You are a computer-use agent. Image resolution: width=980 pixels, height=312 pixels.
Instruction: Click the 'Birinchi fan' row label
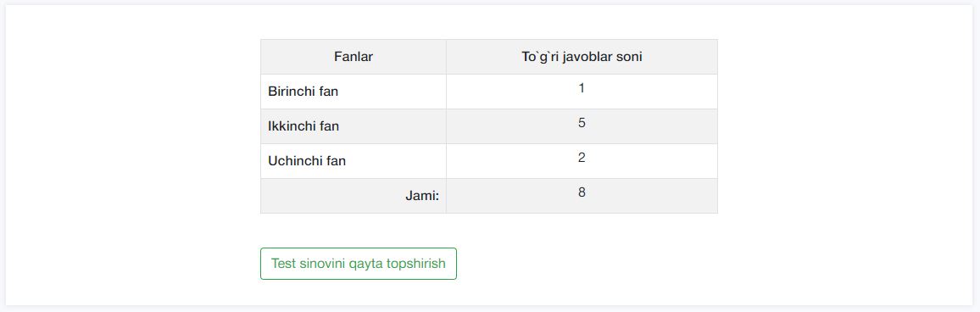[x=303, y=92]
